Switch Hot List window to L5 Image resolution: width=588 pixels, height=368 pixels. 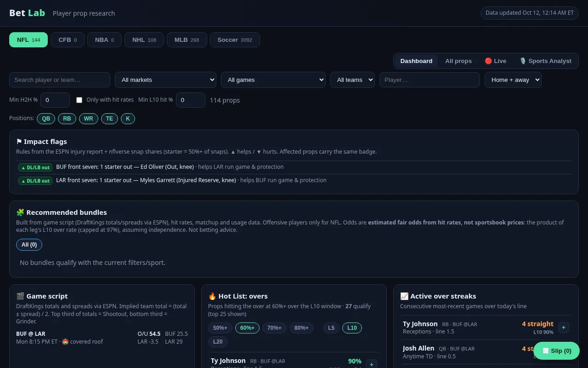pos(331,328)
